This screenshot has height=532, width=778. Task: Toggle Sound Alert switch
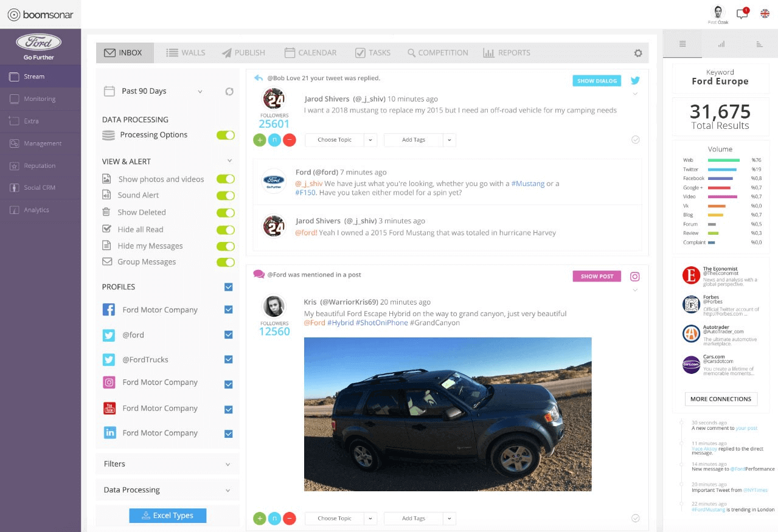click(x=226, y=196)
